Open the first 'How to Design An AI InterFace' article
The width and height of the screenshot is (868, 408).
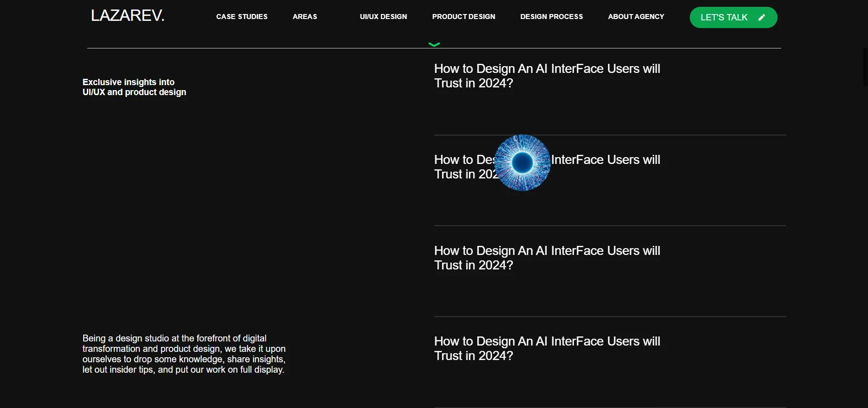[x=547, y=76]
